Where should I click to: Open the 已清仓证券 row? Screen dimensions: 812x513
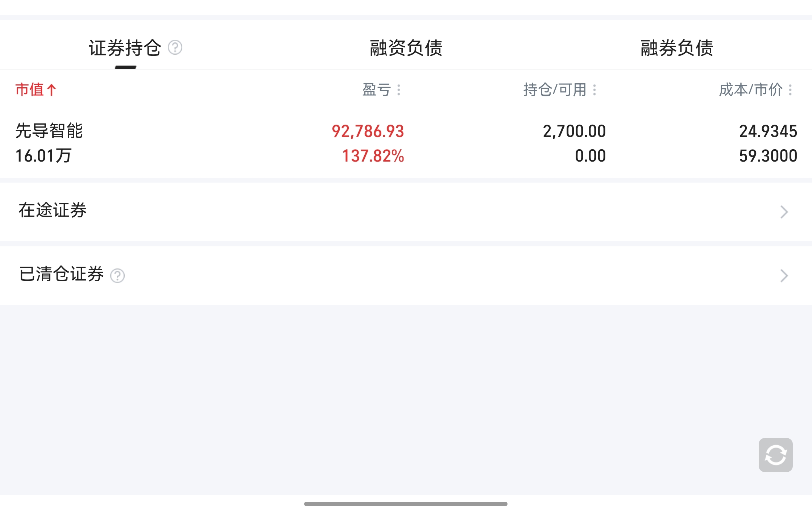406,275
